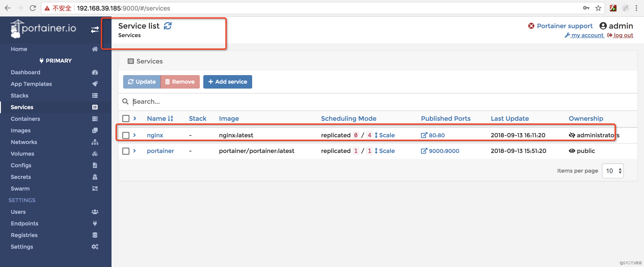Click the log out link
This screenshot has height=267, width=644.
click(x=620, y=35)
